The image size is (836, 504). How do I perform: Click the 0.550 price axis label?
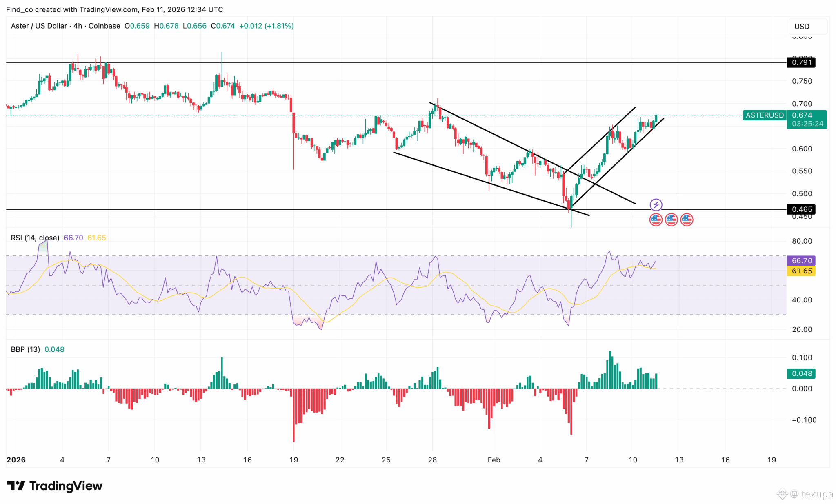(802, 171)
